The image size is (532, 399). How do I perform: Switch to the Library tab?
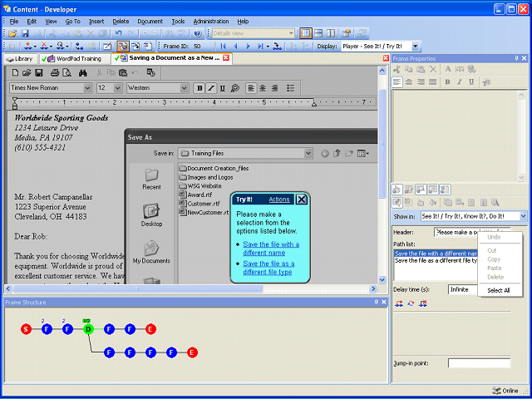coord(20,59)
